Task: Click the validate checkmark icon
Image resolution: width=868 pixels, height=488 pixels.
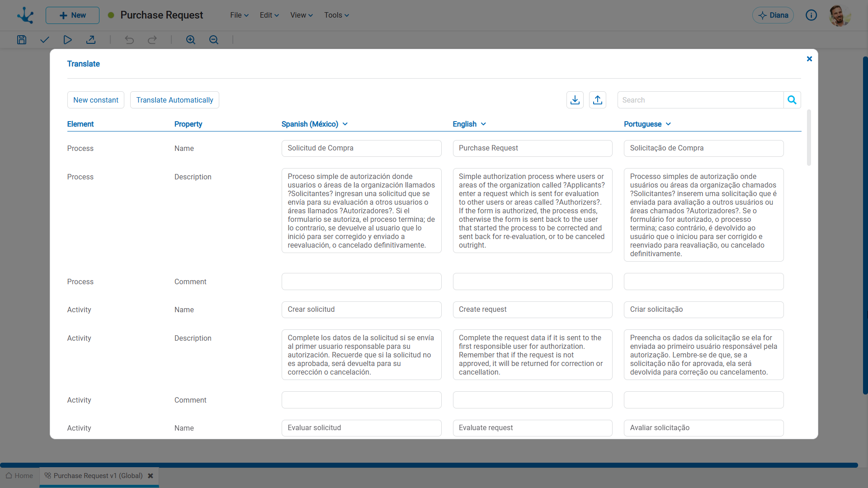Action: [44, 40]
